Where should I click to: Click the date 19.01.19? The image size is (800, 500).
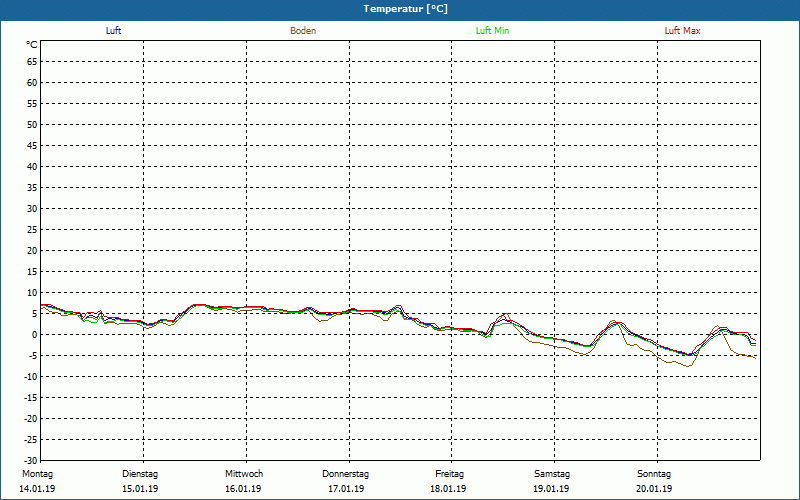551,489
